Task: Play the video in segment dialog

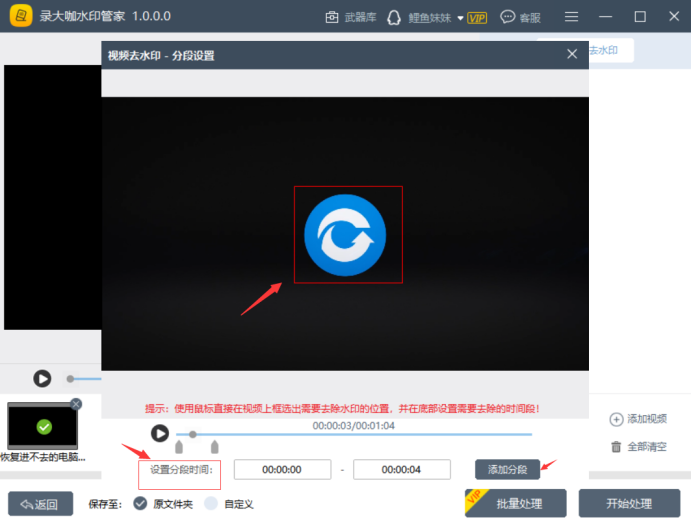Action: [x=160, y=433]
